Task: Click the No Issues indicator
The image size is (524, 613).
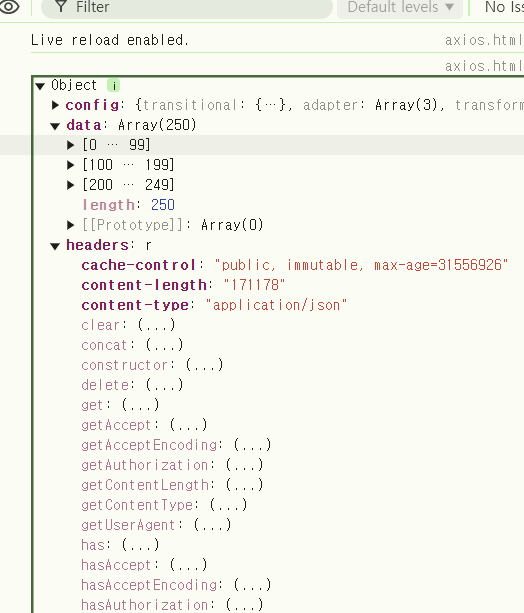Action: (504, 7)
